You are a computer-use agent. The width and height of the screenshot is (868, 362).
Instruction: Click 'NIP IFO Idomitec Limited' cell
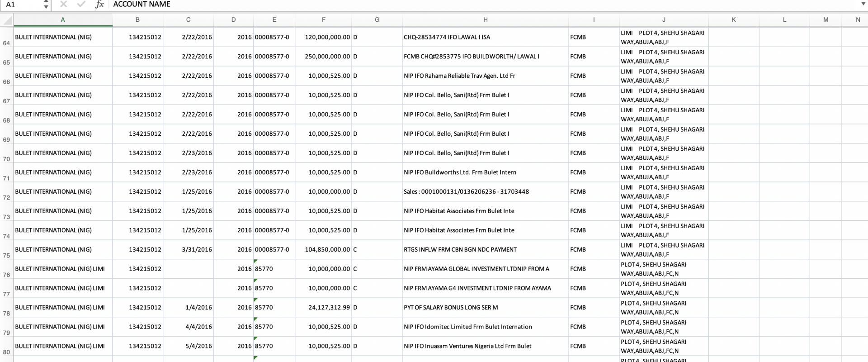pos(486,327)
